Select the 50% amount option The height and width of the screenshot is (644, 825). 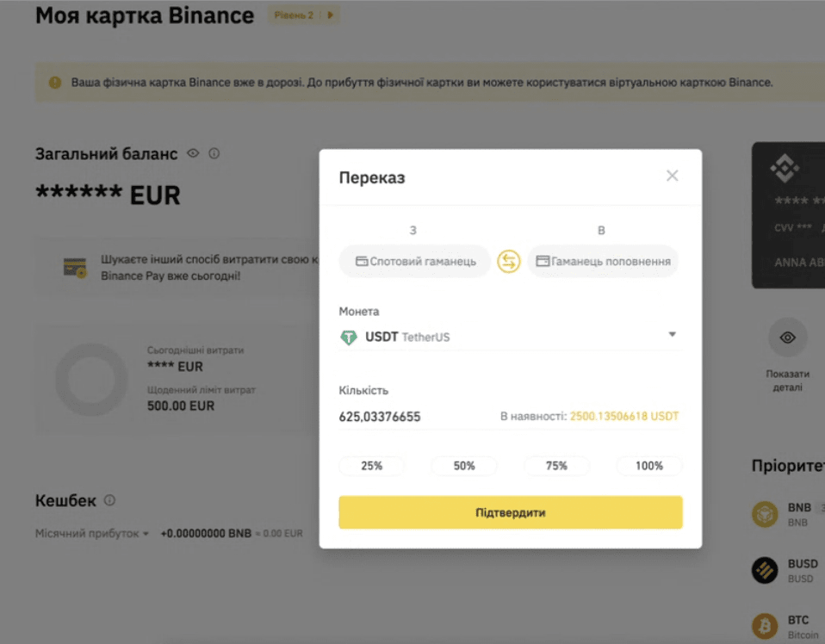click(x=464, y=466)
